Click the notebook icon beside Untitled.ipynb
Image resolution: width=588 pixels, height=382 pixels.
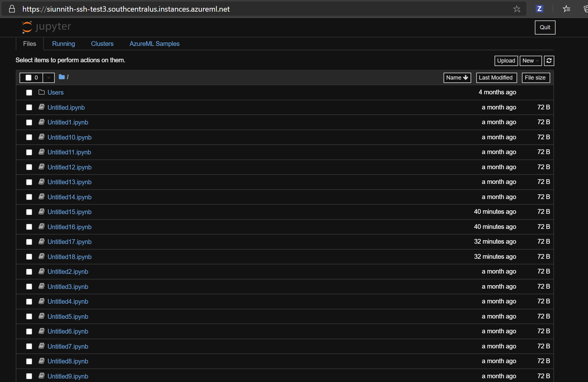click(x=41, y=107)
